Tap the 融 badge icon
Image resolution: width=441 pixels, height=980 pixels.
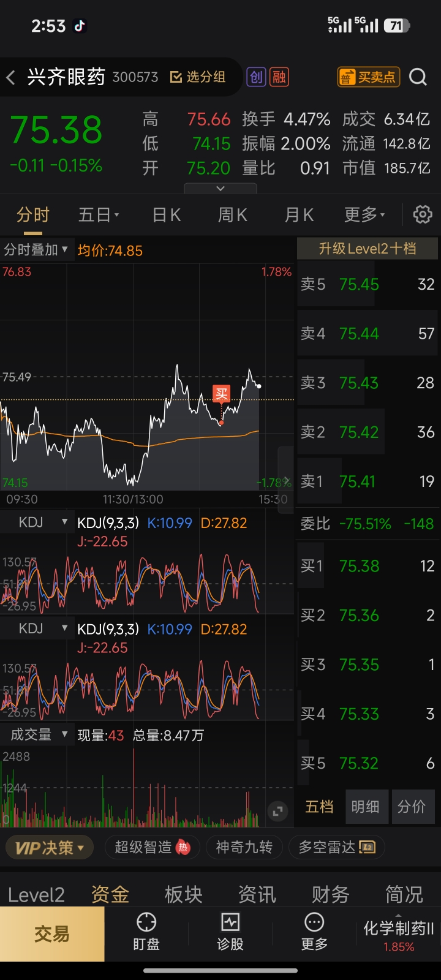point(279,77)
